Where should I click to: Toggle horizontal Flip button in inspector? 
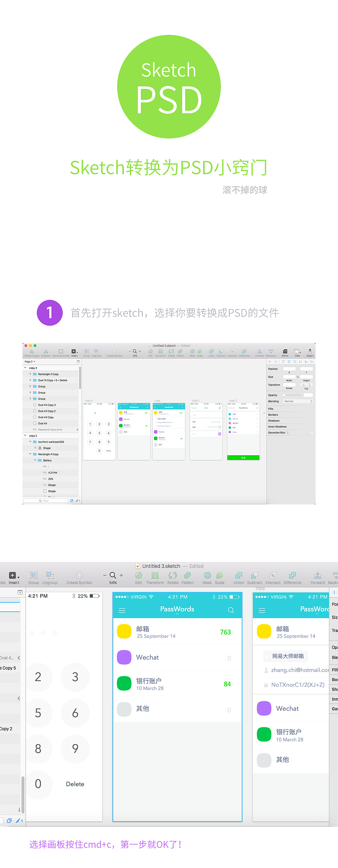(303, 385)
